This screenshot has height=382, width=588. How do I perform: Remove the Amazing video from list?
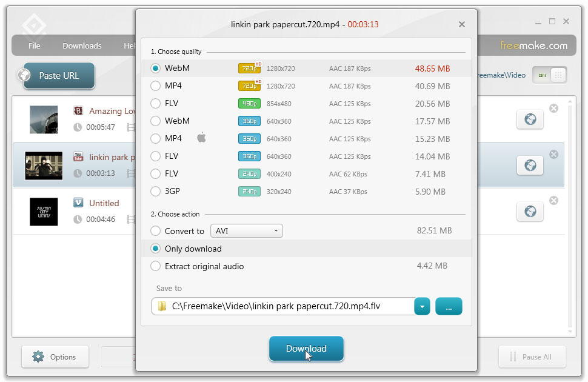pyautogui.click(x=553, y=109)
